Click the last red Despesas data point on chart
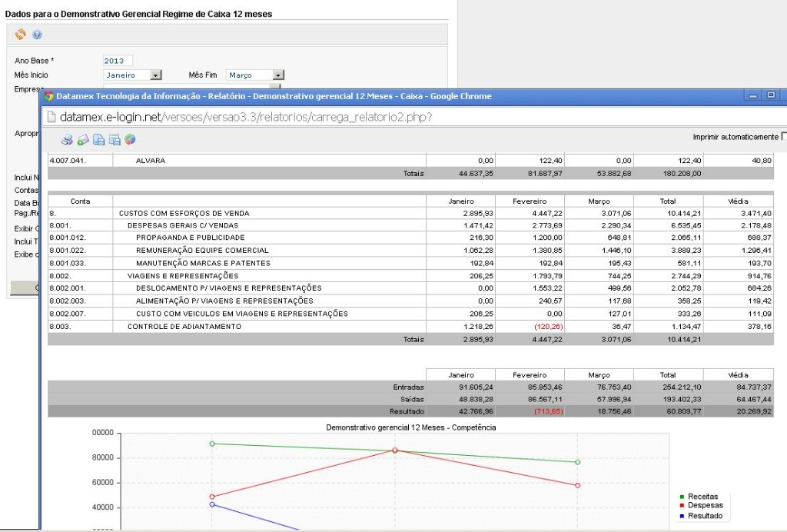 (x=578, y=485)
